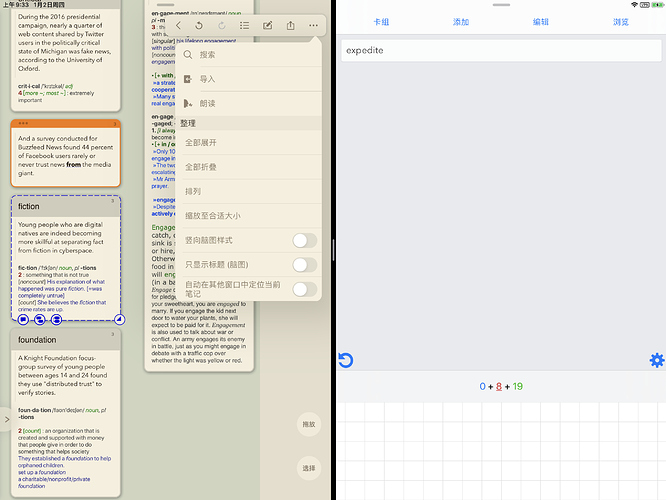Select the fiction card title
Screen dimensions: 666x500
tap(28, 206)
